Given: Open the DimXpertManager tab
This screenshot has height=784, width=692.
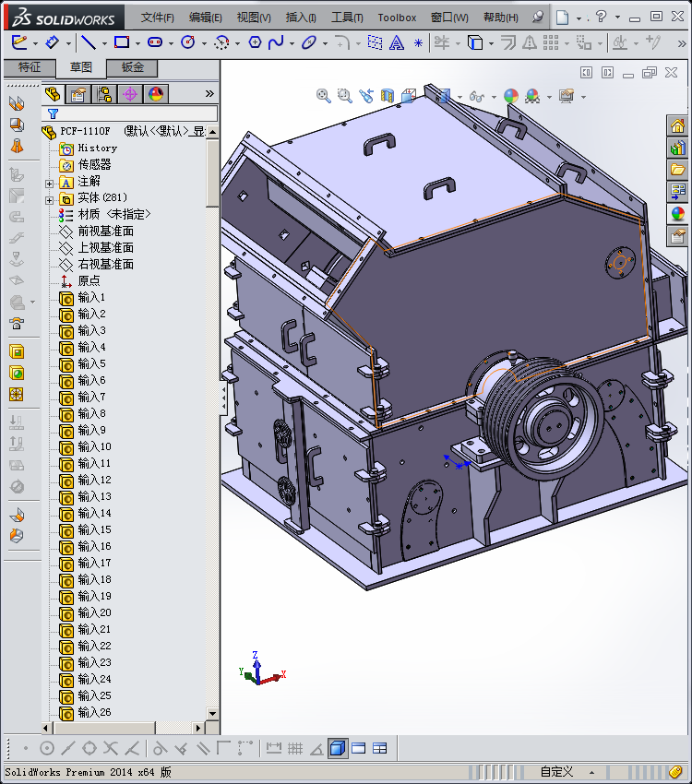Looking at the screenshot, I should pos(130,94).
